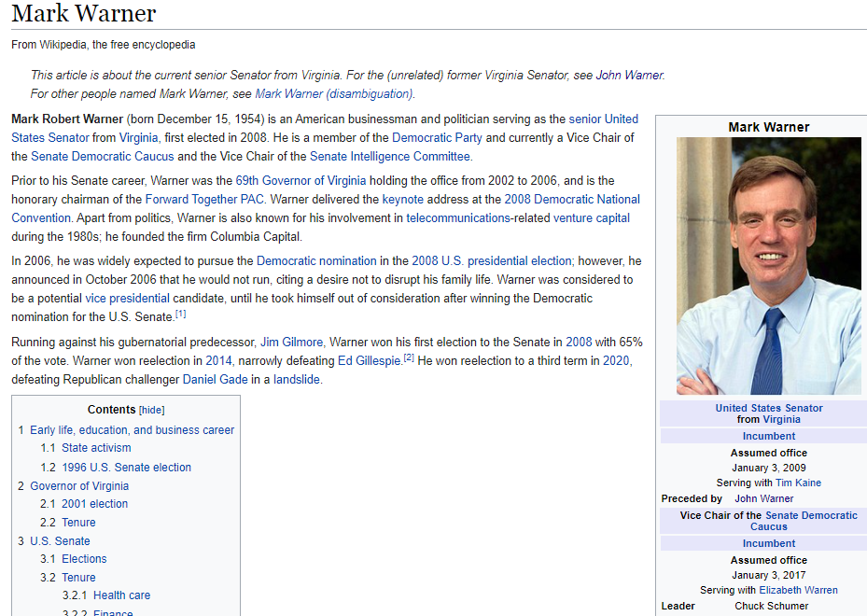
Task: Click the Mark Warner page title
Action: click(84, 13)
